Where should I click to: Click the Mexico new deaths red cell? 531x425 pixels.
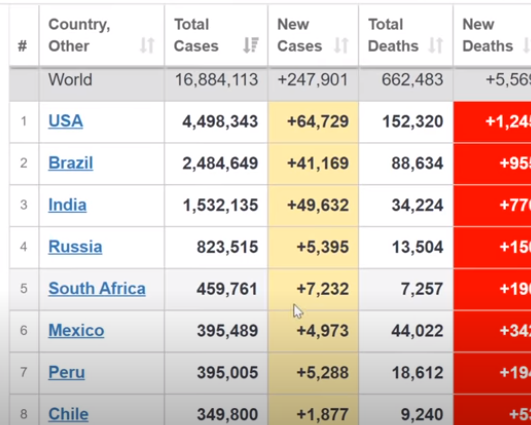492,331
